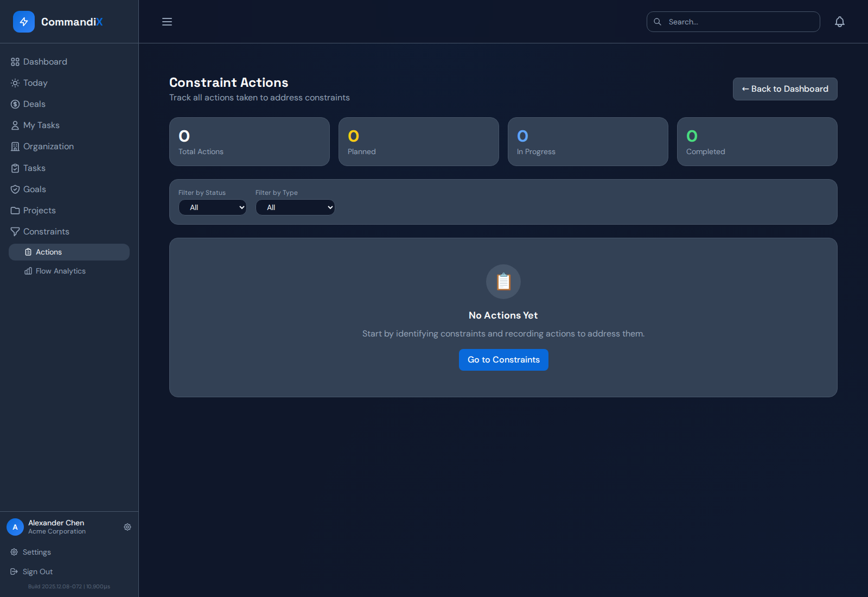
Task: Click the Projects folder icon
Action: (15, 211)
